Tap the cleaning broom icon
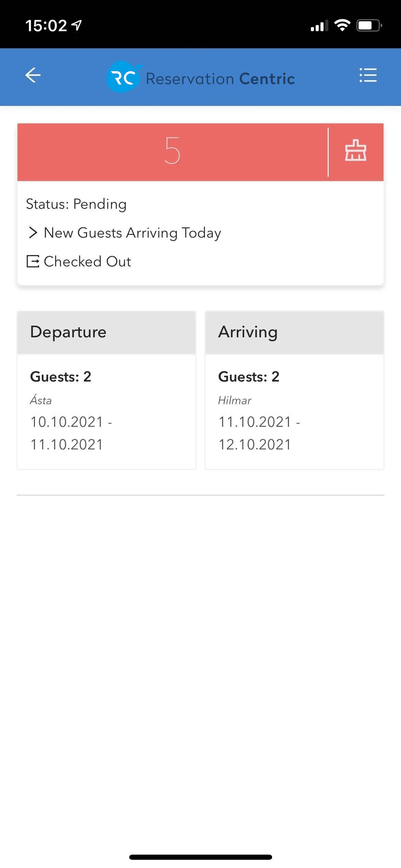 [x=356, y=150]
